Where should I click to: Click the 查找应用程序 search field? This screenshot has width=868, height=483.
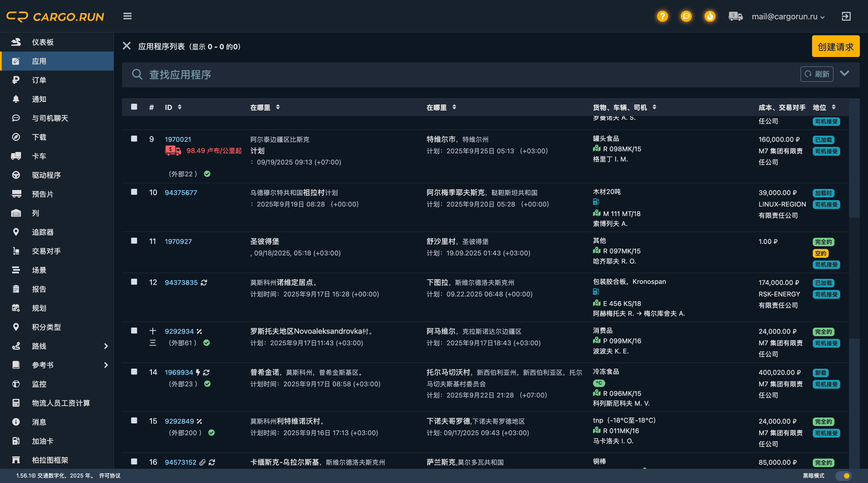point(441,75)
